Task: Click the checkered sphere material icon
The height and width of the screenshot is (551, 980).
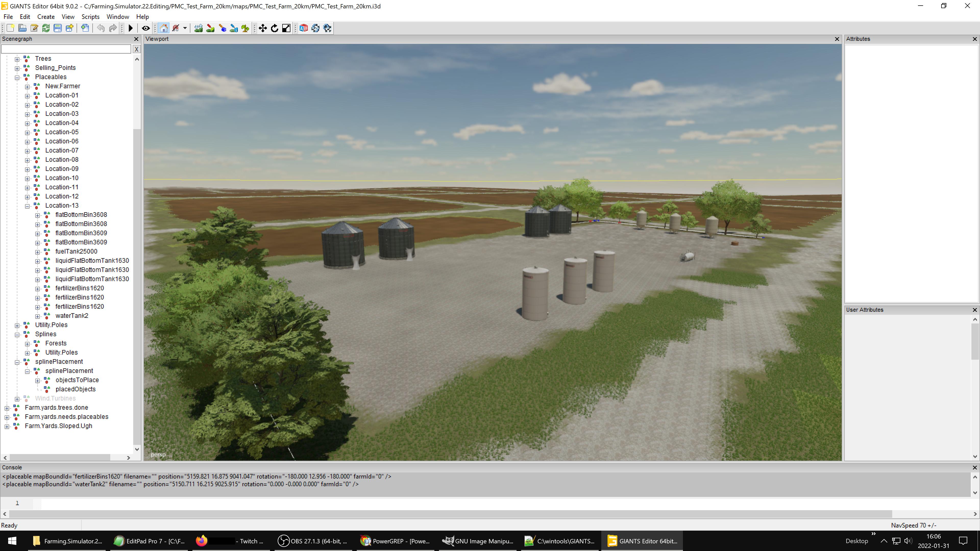Action: (327, 28)
